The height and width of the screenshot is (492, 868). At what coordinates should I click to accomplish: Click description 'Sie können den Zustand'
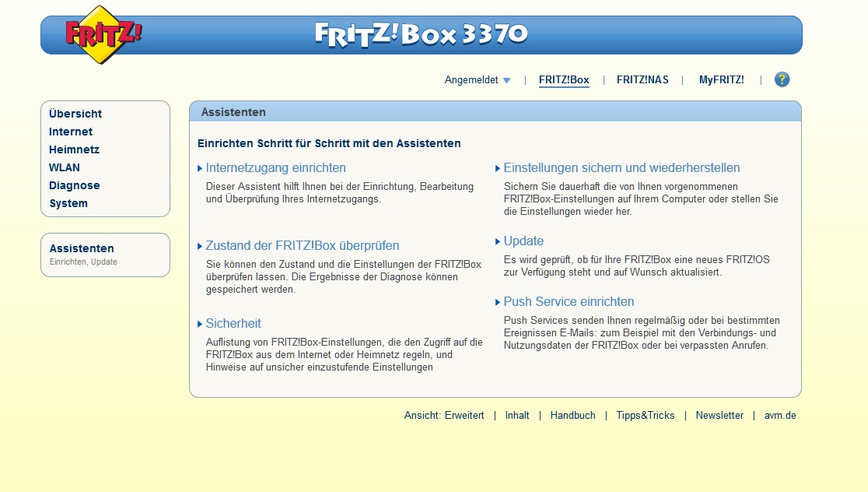[344, 277]
